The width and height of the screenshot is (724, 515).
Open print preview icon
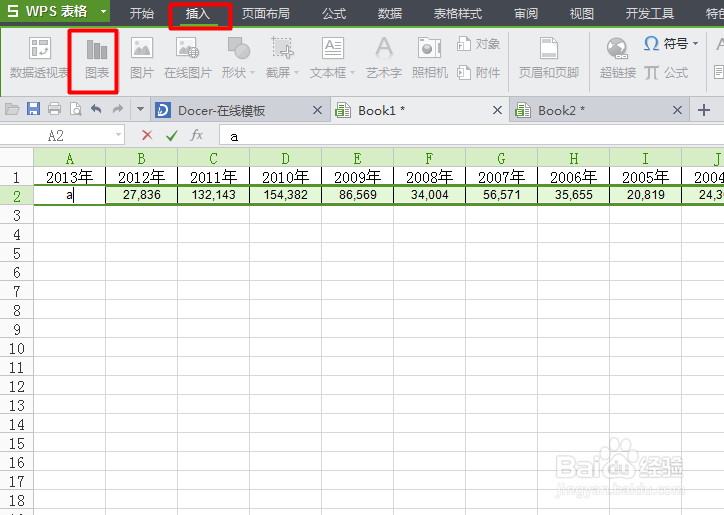click(x=75, y=109)
